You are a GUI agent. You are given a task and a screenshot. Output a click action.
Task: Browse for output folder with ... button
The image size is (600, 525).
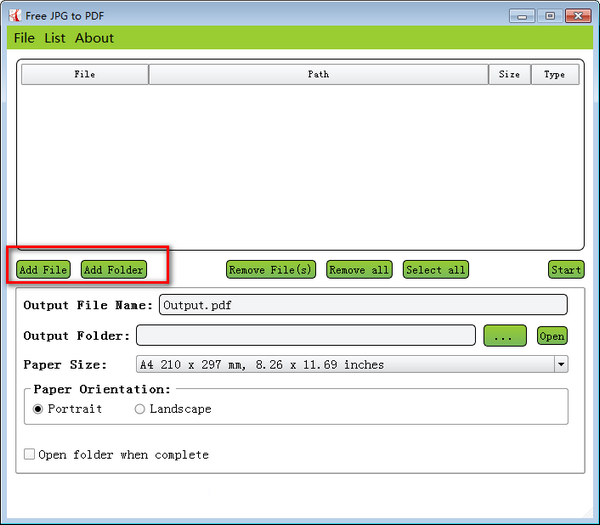click(505, 336)
